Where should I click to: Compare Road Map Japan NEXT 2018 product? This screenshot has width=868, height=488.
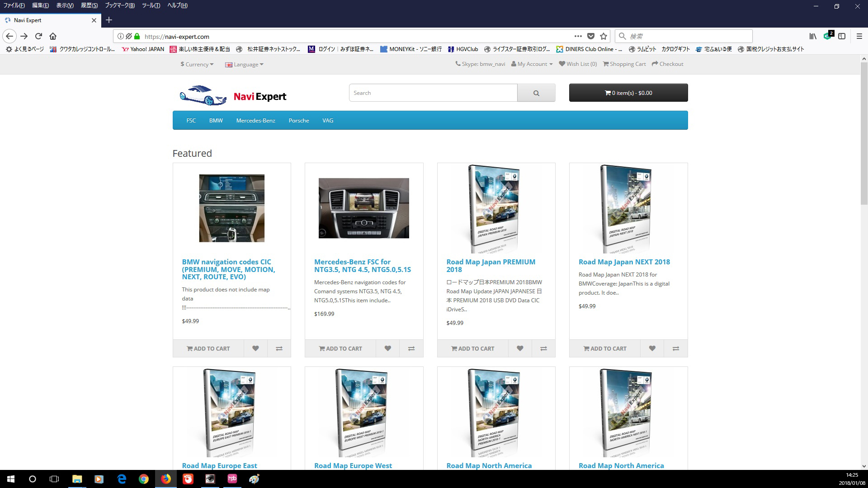click(x=676, y=348)
